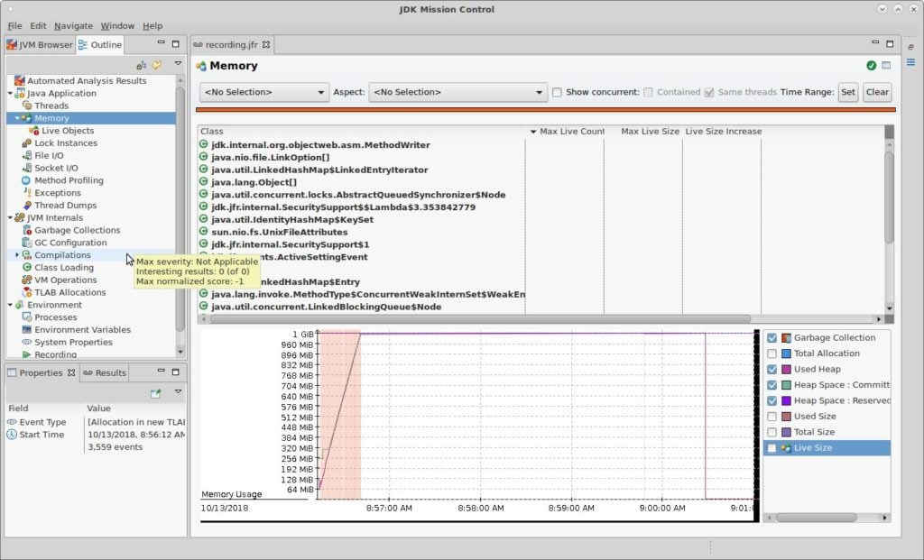
Task: Select the Socket I/O page icon
Action: pyautogui.click(x=26, y=168)
